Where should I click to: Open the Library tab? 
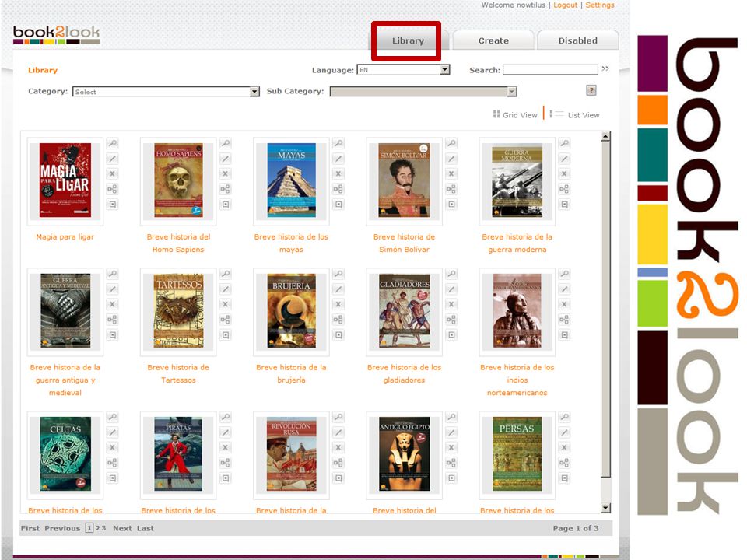[x=408, y=40]
